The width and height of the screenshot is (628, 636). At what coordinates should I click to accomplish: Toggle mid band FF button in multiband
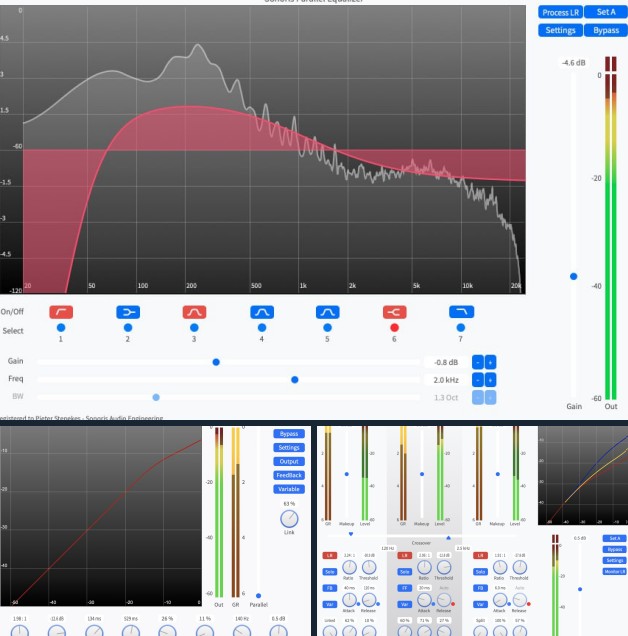click(404, 588)
